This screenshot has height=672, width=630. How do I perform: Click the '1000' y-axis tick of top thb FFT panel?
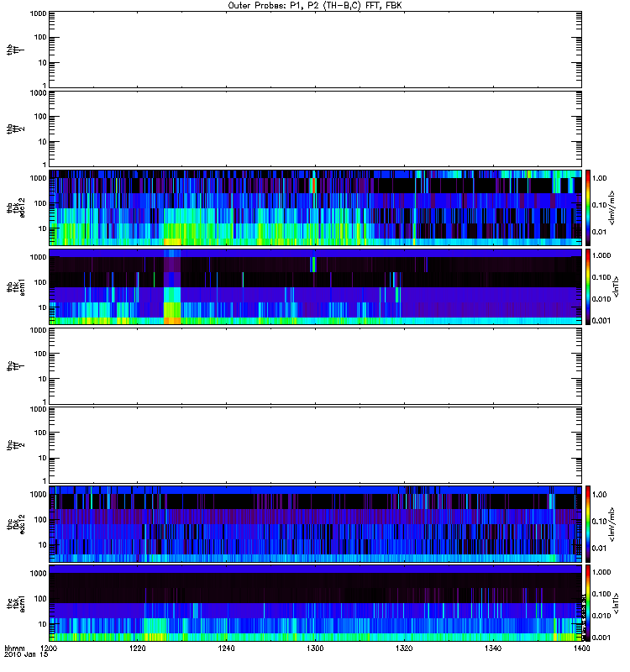[38, 13]
